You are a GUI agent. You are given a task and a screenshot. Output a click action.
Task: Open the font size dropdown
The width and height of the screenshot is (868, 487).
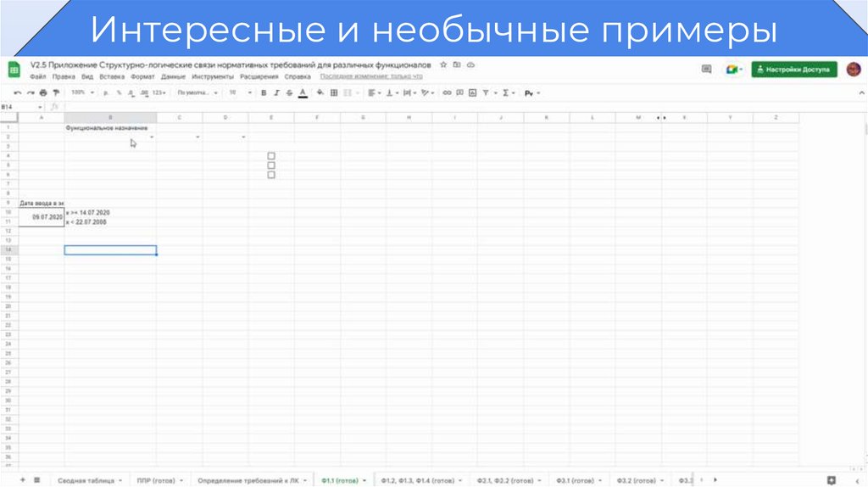click(240, 93)
